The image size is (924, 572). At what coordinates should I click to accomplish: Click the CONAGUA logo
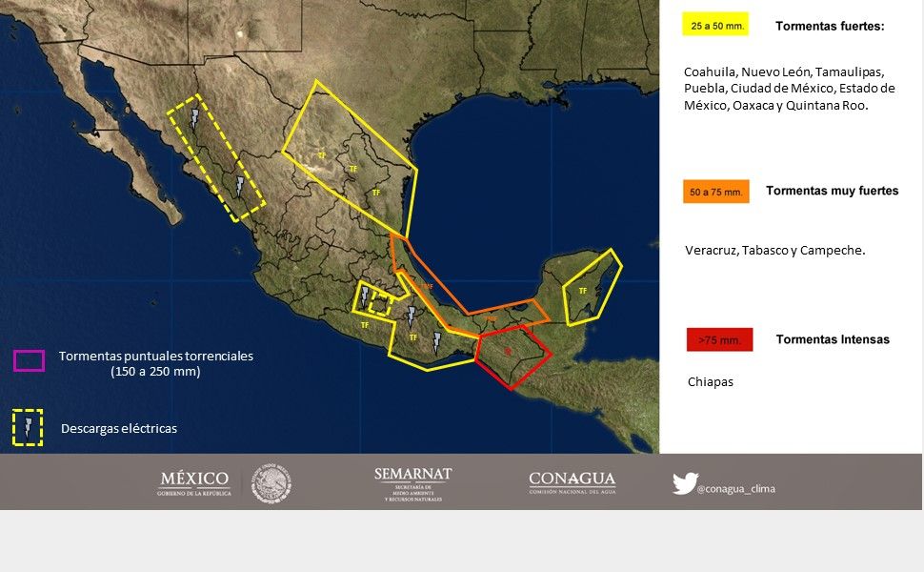coord(572,483)
